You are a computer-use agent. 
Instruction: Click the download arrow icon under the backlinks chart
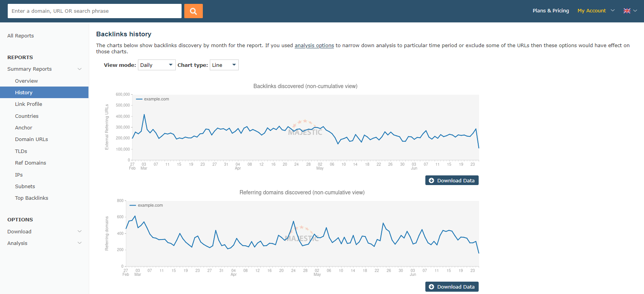(x=432, y=180)
